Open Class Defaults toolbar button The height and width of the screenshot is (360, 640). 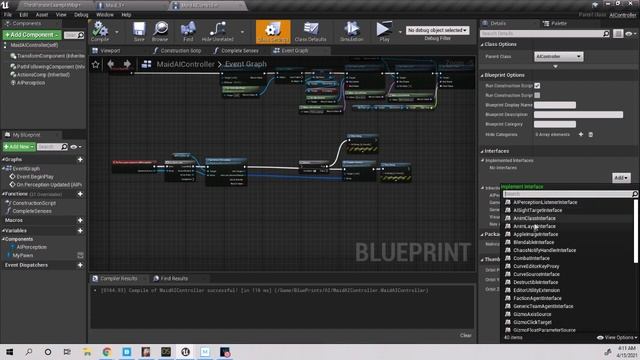point(311,31)
